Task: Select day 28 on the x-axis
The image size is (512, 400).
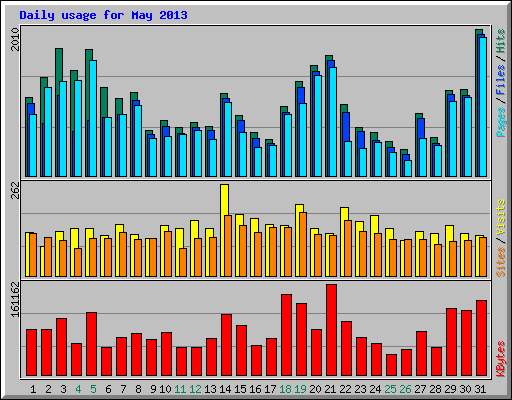Action: coord(435,389)
